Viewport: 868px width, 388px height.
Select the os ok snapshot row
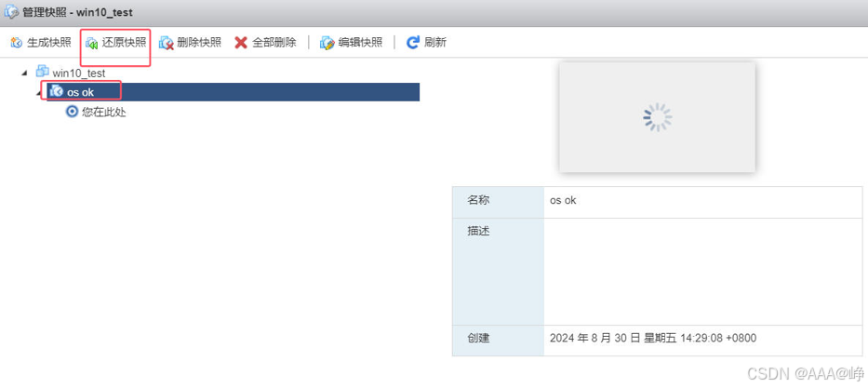[233, 92]
